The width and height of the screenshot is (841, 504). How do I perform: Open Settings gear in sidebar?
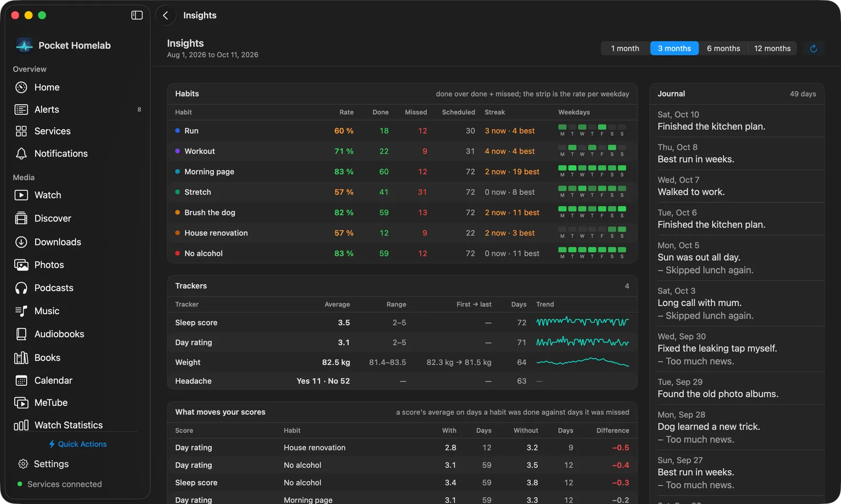(23, 464)
